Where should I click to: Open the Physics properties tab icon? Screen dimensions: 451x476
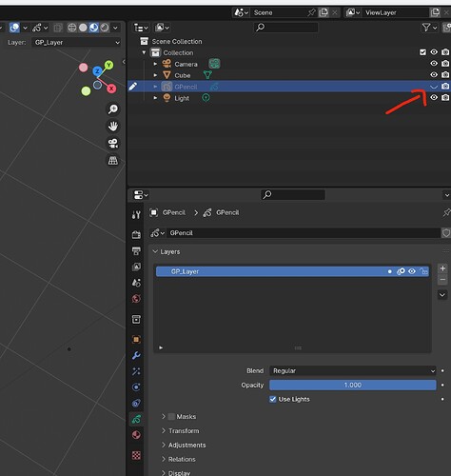tap(136, 387)
